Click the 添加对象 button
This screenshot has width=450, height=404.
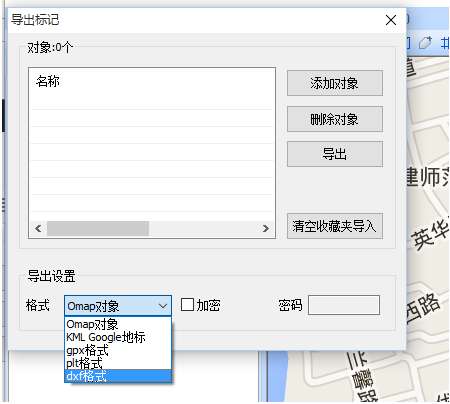click(x=335, y=83)
